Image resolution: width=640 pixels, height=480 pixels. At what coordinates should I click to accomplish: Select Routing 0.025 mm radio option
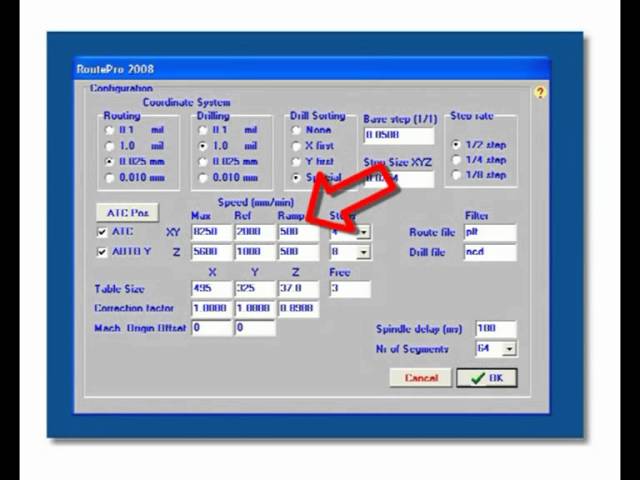click(109, 162)
